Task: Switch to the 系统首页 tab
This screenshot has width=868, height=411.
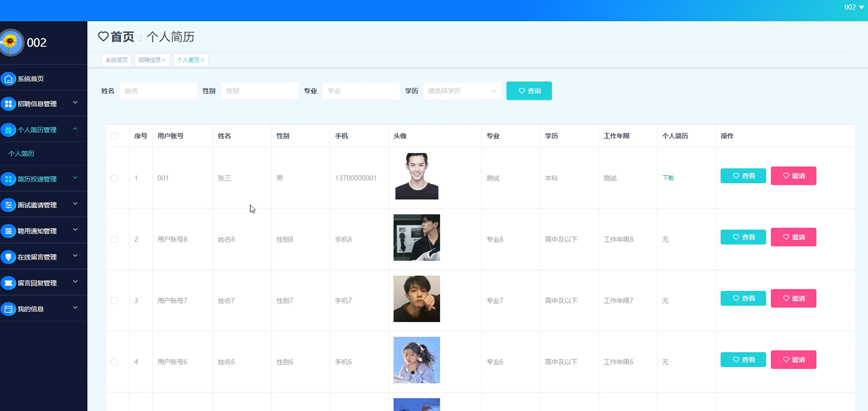Action: tap(117, 60)
